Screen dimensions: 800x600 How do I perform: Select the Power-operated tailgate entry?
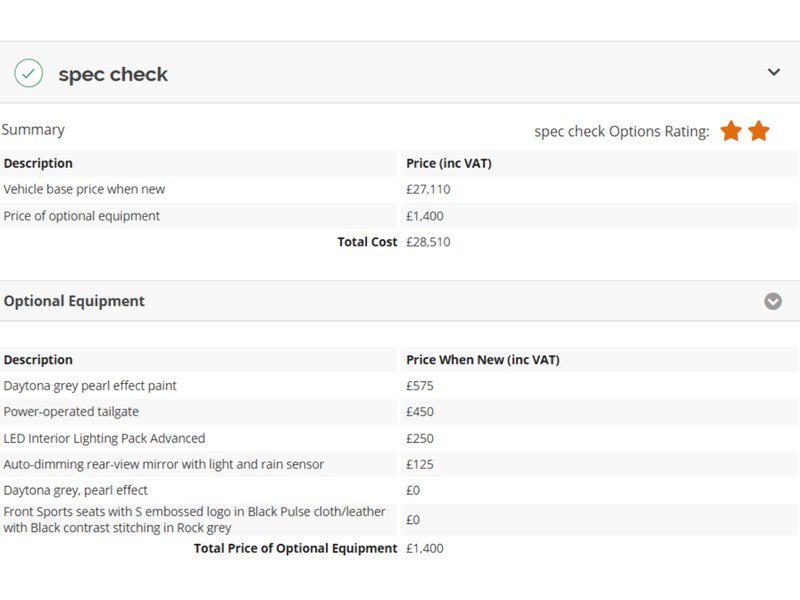71,412
